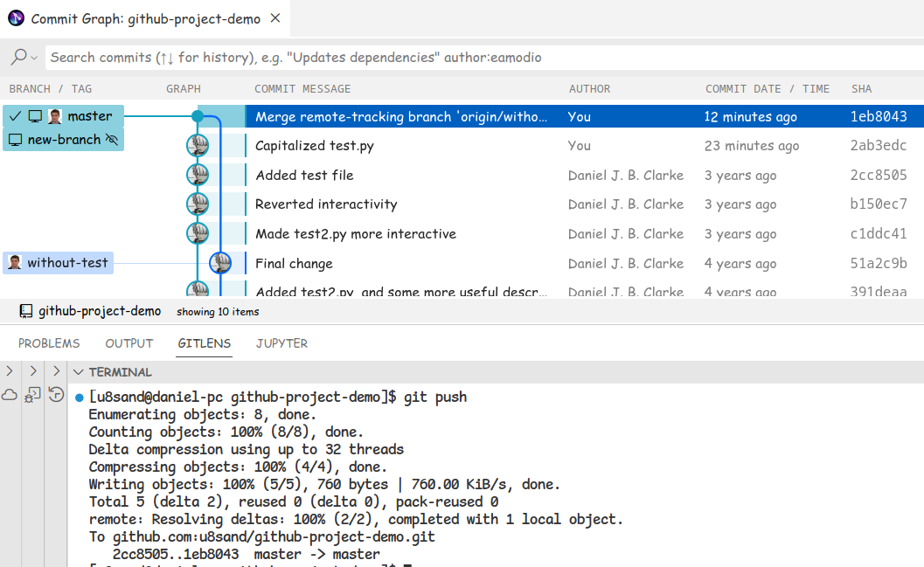Click the cloud icon in the side panel
924x567 pixels.
pos(10,395)
